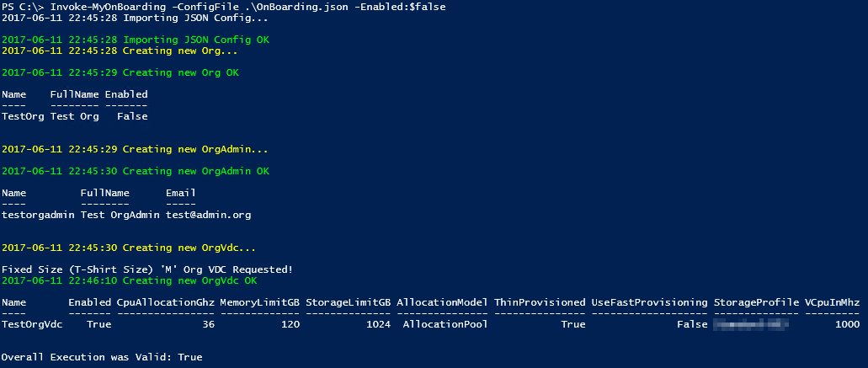Click the False value under Org Enabled
The width and height of the screenshot is (868, 368).
click(x=132, y=116)
